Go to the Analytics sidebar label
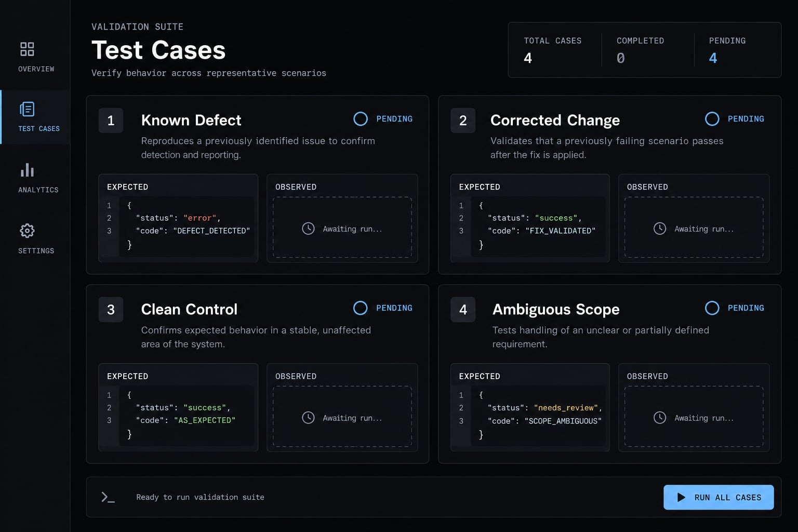Viewport: 798px width, 532px height. coord(38,190)
